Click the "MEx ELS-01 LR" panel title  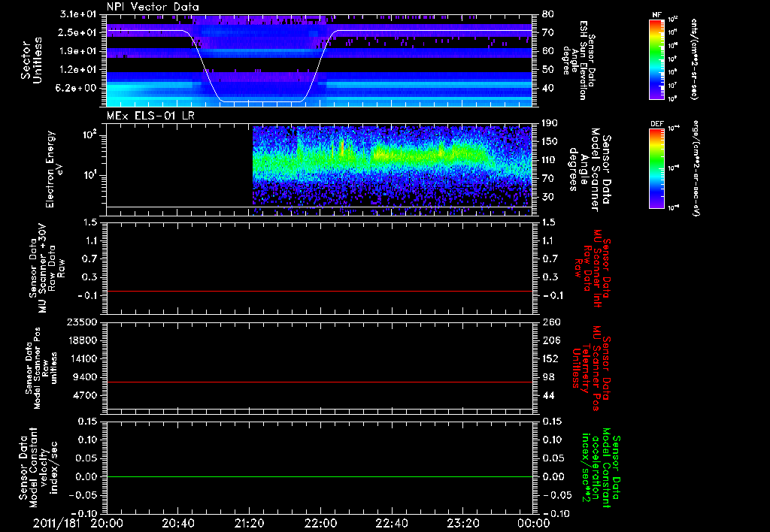151,116
